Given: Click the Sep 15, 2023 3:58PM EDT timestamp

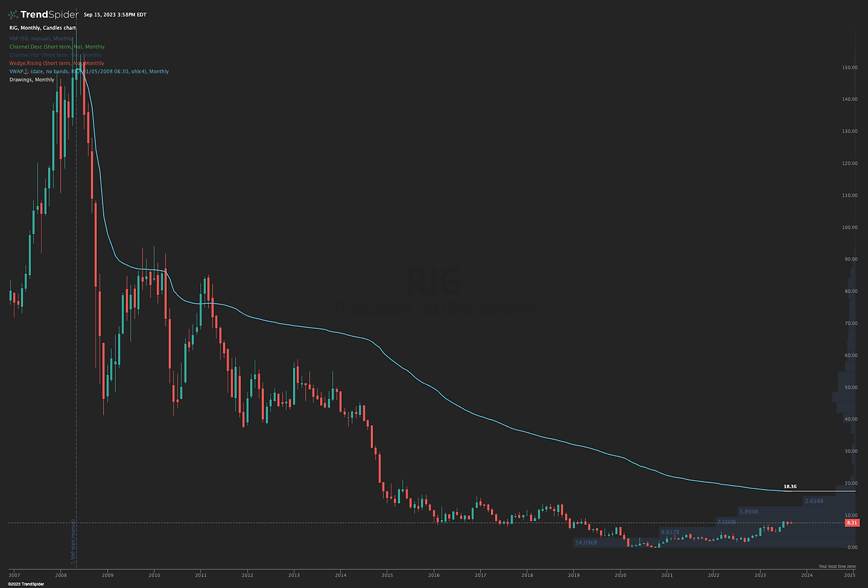Looking at the screenshot, I should 115,13.
